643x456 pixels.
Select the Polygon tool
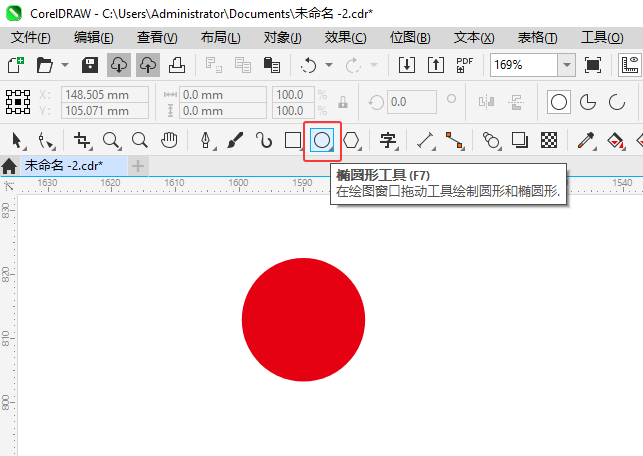pos(352,141)
